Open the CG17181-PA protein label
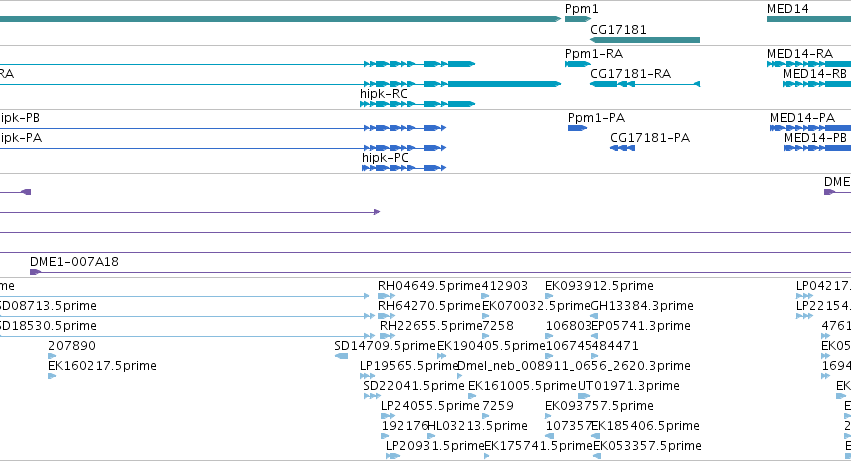 [x=650, y=138]
